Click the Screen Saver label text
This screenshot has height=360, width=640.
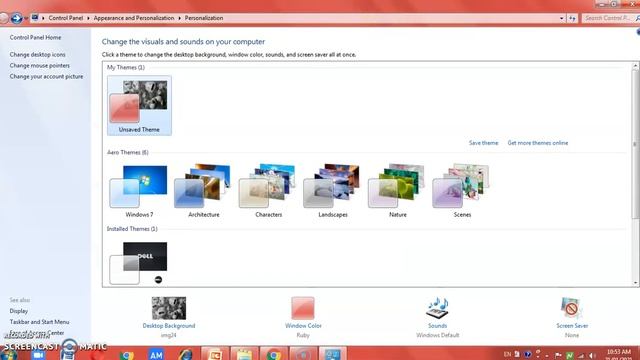[572, 326]
